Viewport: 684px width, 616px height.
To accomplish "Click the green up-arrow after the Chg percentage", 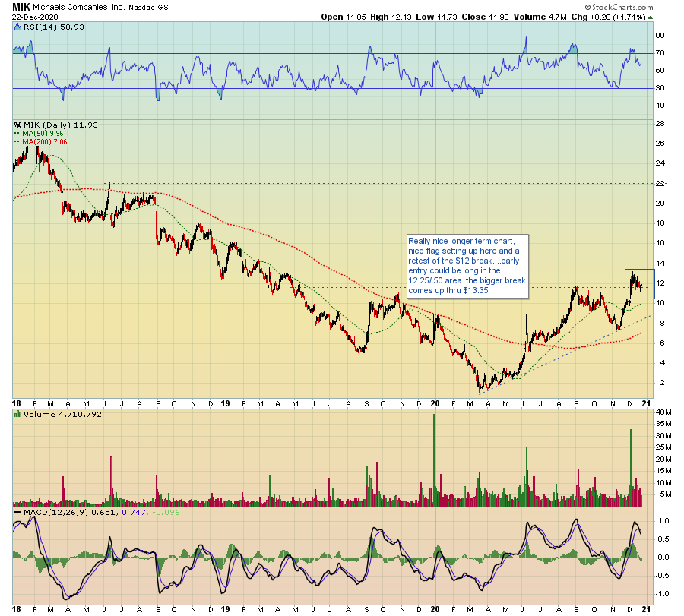I will [x=650, y=17].
